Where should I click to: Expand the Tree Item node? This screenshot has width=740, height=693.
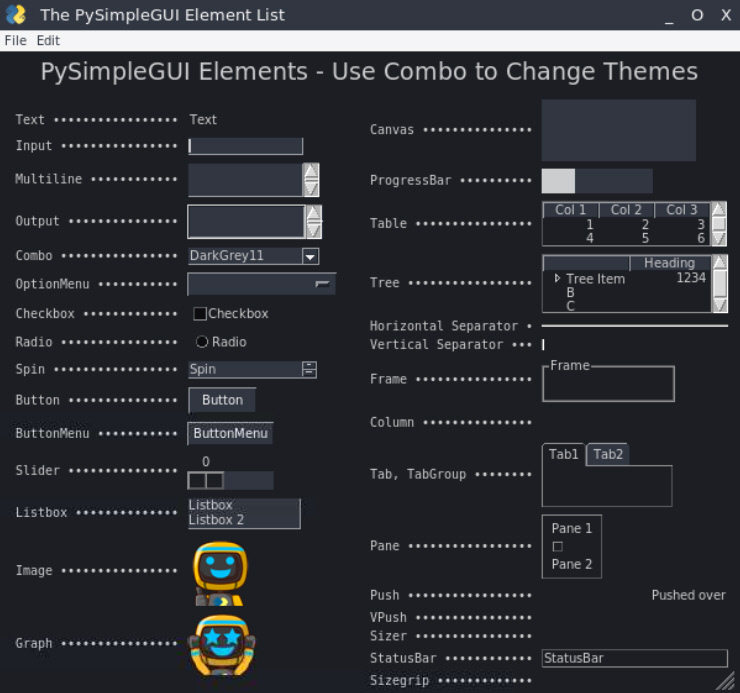click(x=557, y=279)
